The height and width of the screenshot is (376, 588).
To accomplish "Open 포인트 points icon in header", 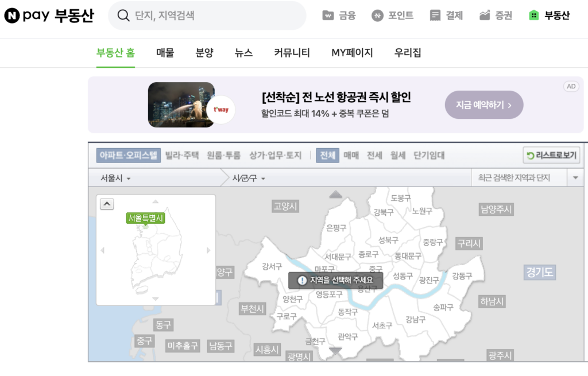I will (377, 15).
